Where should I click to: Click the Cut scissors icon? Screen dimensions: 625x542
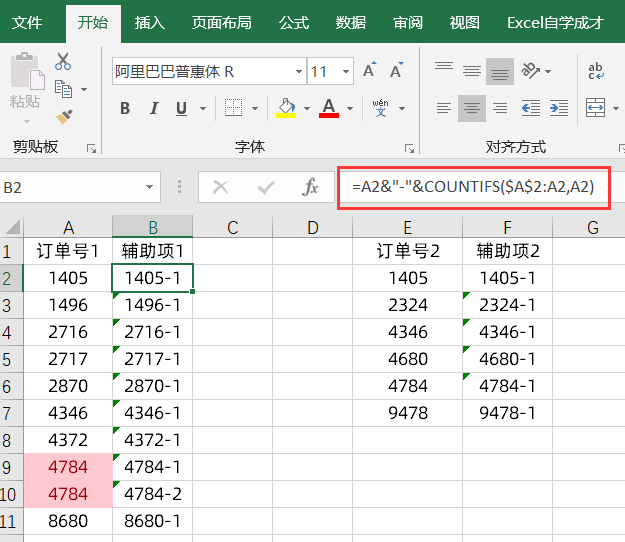click(63, 61)
